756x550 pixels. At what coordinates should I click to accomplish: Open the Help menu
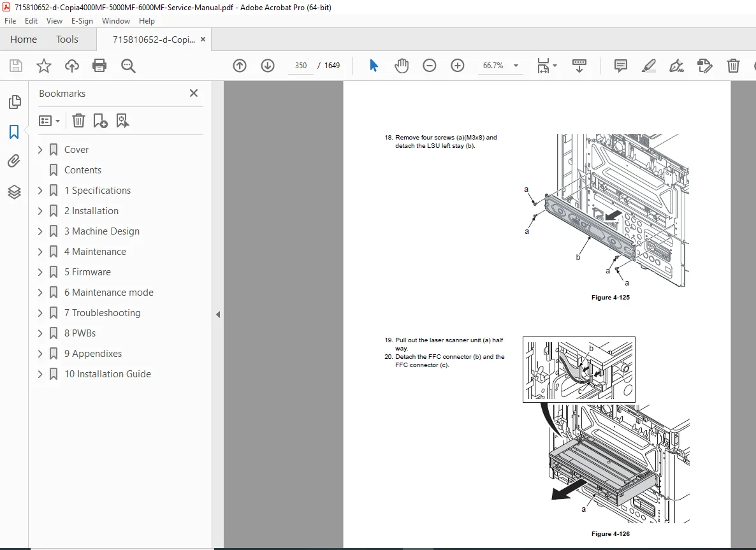pyautogui.click(x=147, y=21)
